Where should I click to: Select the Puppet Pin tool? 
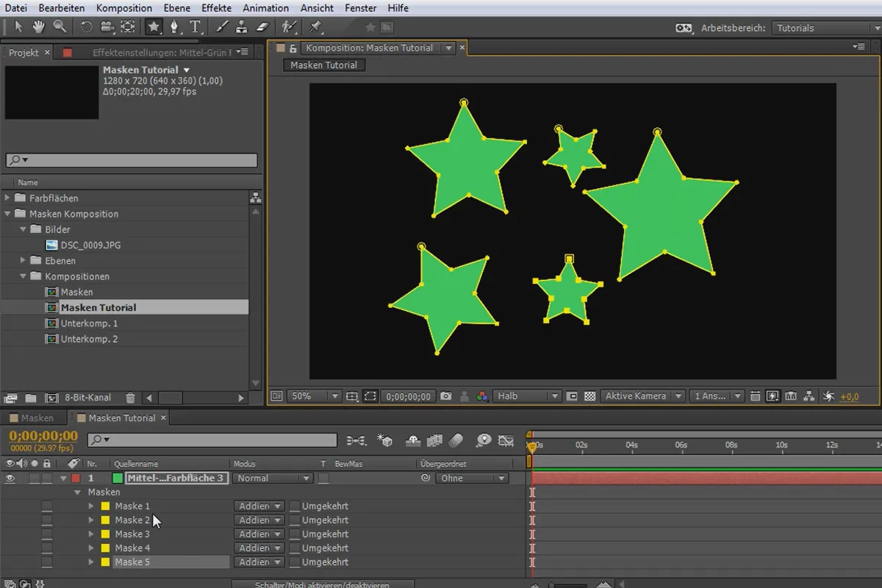click(315, 27)
